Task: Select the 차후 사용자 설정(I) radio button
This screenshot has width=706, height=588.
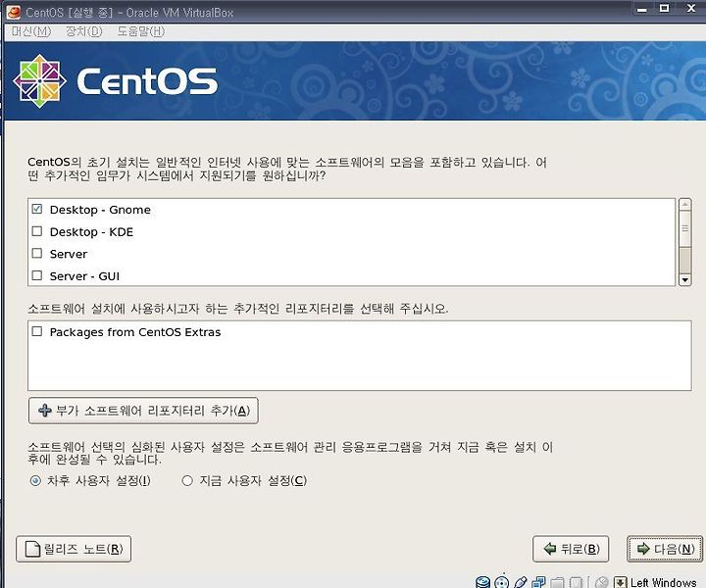Action: 35,480
